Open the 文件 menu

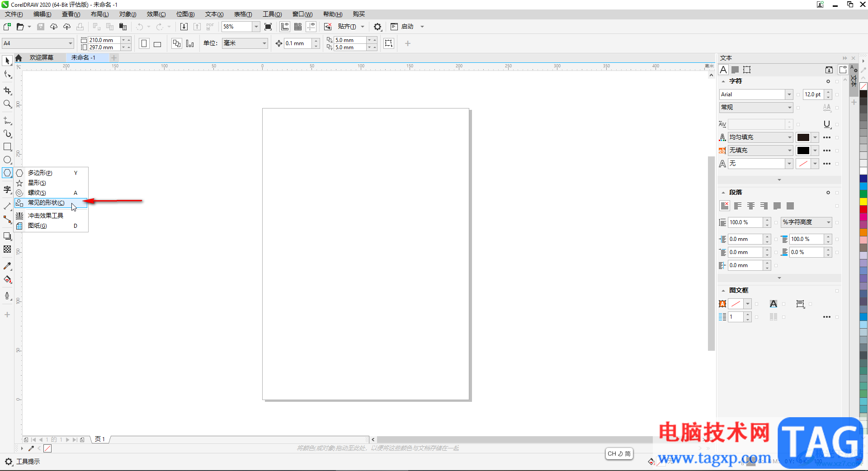(14, 14)
